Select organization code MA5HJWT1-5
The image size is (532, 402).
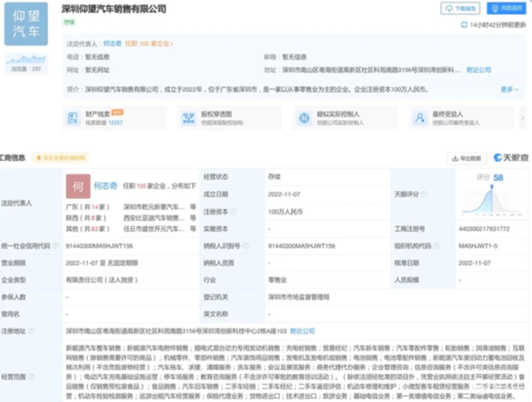[x=478, y=246]
